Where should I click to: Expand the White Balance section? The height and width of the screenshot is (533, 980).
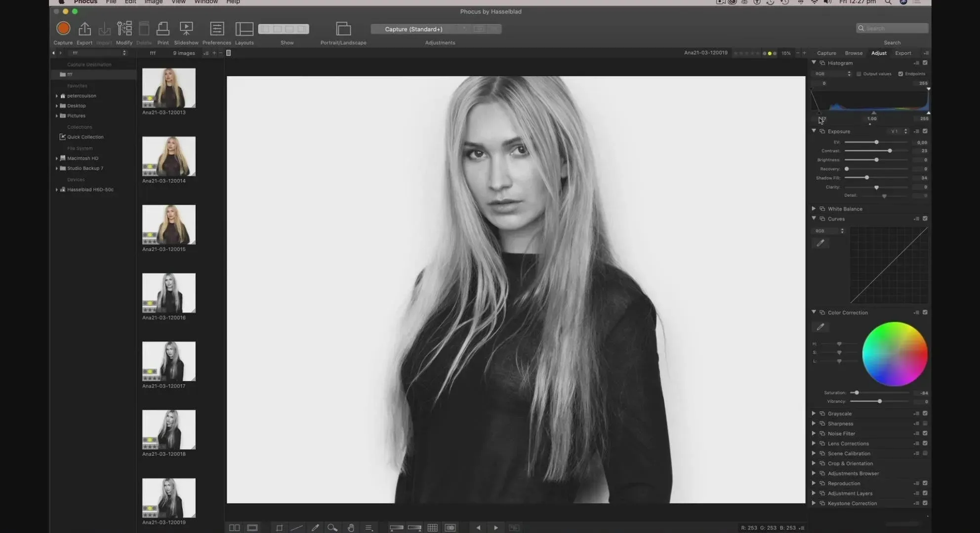tap(814, 209)
